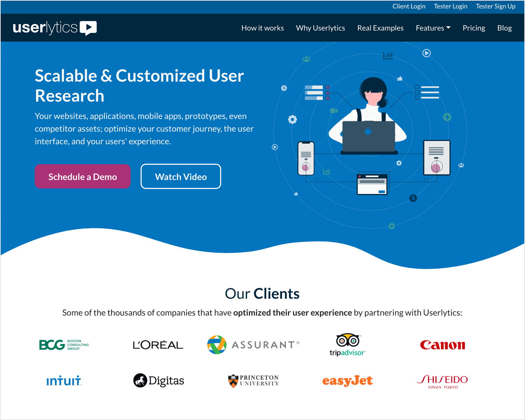Click the smartphone illustration in hero
The image size is (525, 420).
point(306,158)
